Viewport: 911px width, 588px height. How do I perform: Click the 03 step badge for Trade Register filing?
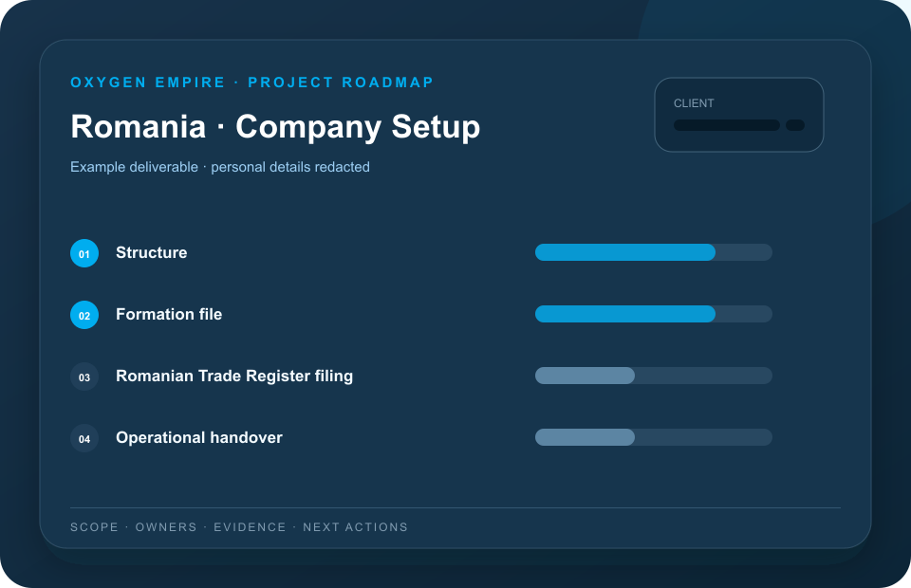click(84, 377)
